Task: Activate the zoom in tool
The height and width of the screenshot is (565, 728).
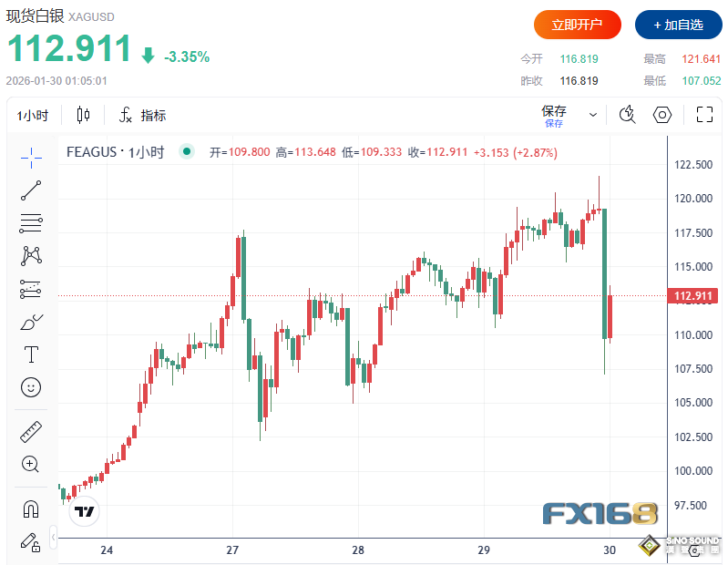Action: 31,464
